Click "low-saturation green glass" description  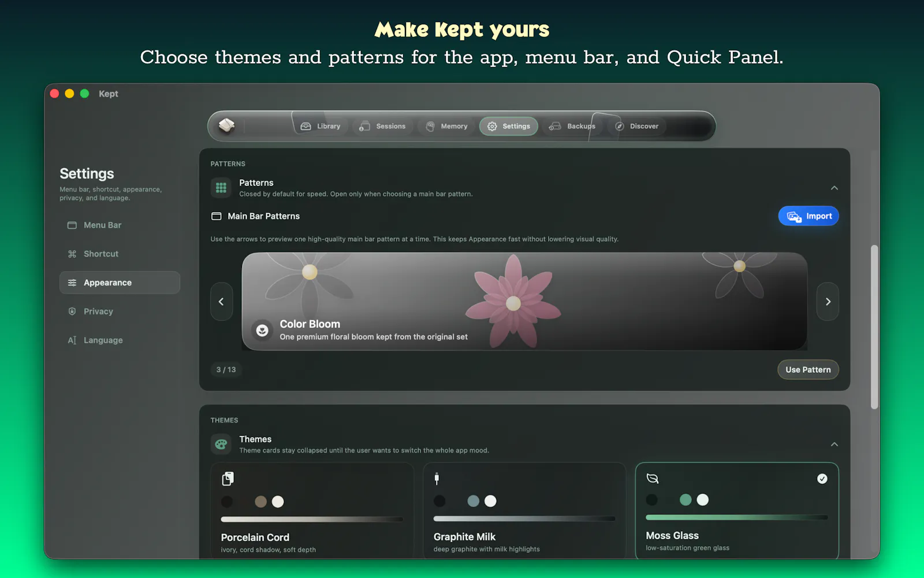click(x=687, y=548)
